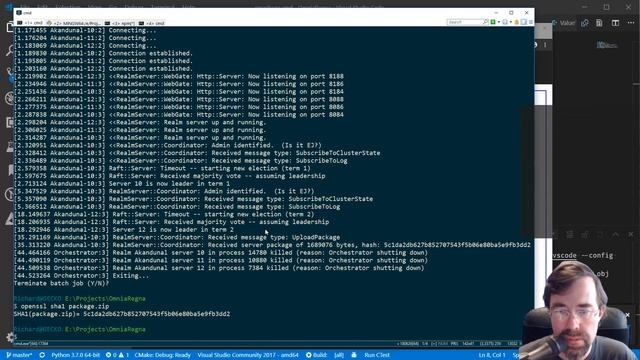Image resolution: width=640 pixels, height=360 pixels.
Task: Select the <3> npm console tab
Action: (x=120, y=23)
